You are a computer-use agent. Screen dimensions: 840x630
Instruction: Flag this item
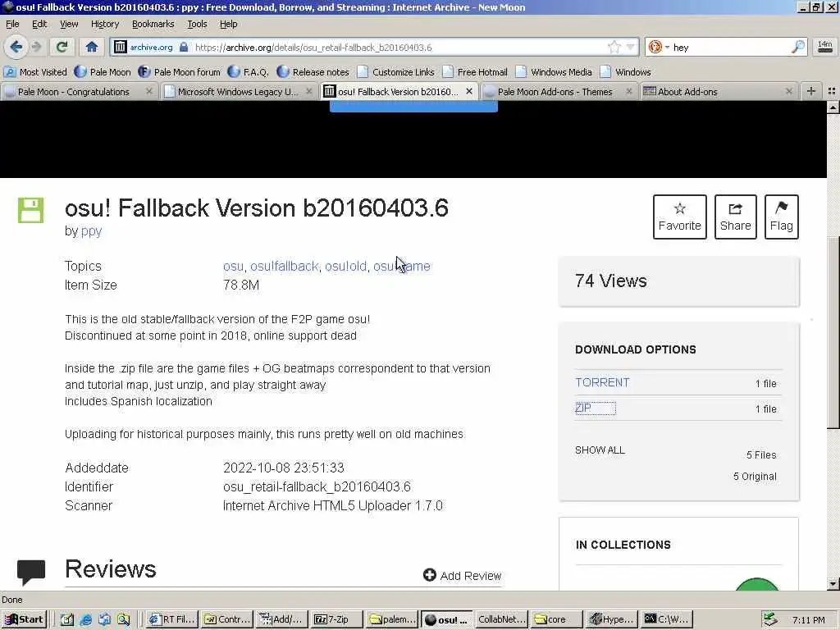[782, 217]
